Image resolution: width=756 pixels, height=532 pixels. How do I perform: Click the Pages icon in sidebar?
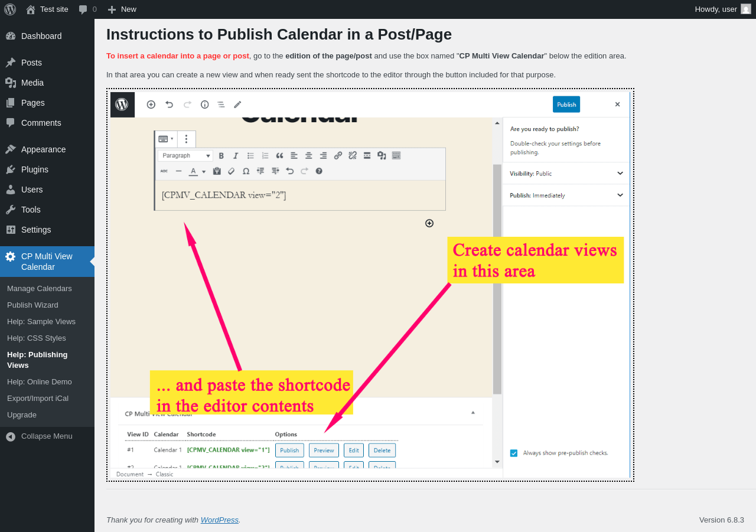[x=11, y=103]
